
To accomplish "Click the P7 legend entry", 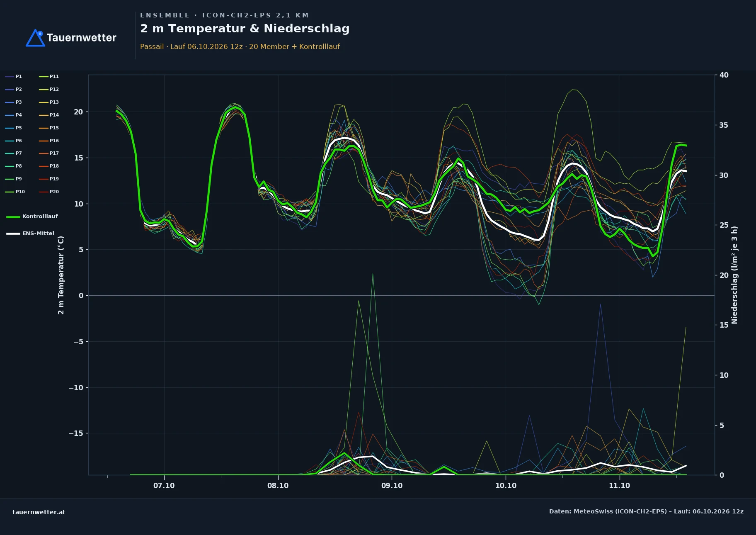I will click(13, 153).
